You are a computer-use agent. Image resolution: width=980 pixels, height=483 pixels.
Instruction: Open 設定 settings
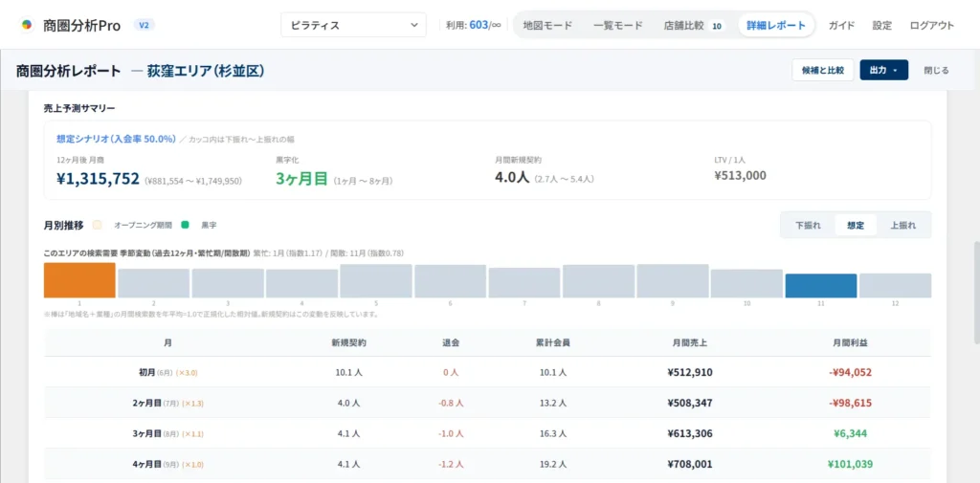click(x=881, y=26)
